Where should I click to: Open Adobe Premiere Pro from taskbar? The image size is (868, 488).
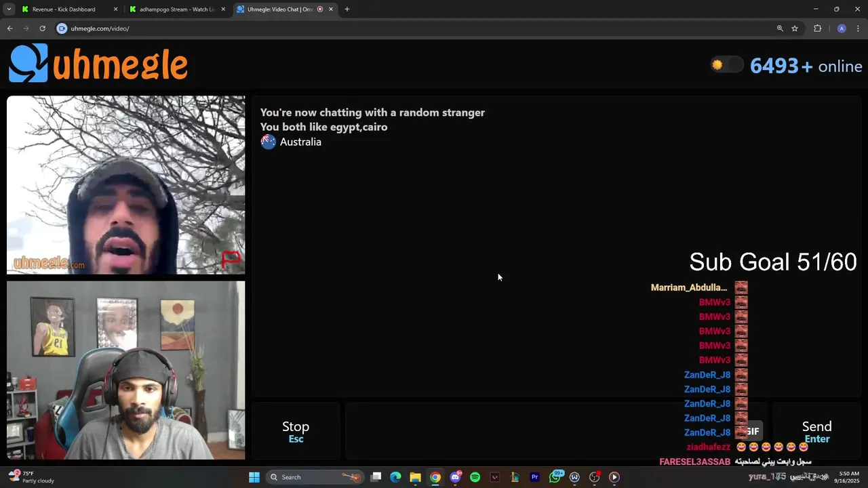coord(534,477)
